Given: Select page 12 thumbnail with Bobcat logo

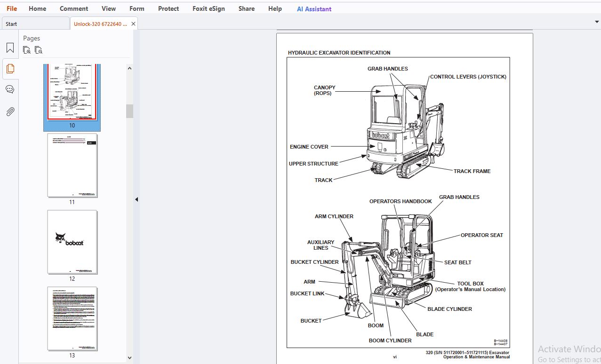Looking at the screenshot, I should 72,242.
